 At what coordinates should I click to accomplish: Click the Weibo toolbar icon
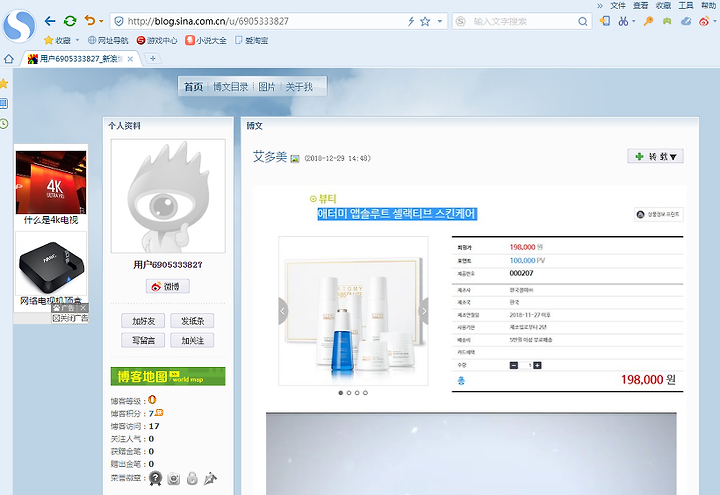coord(704,21)
